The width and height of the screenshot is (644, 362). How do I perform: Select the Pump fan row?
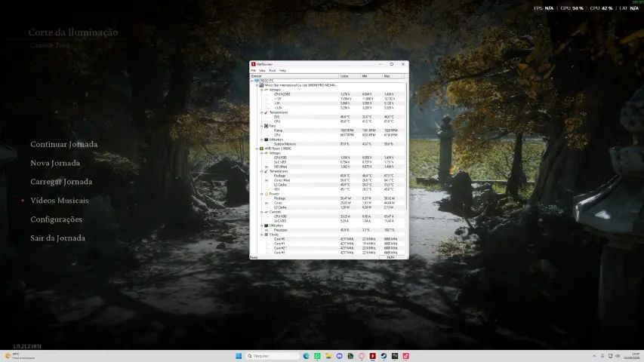(x=328, y=130)
